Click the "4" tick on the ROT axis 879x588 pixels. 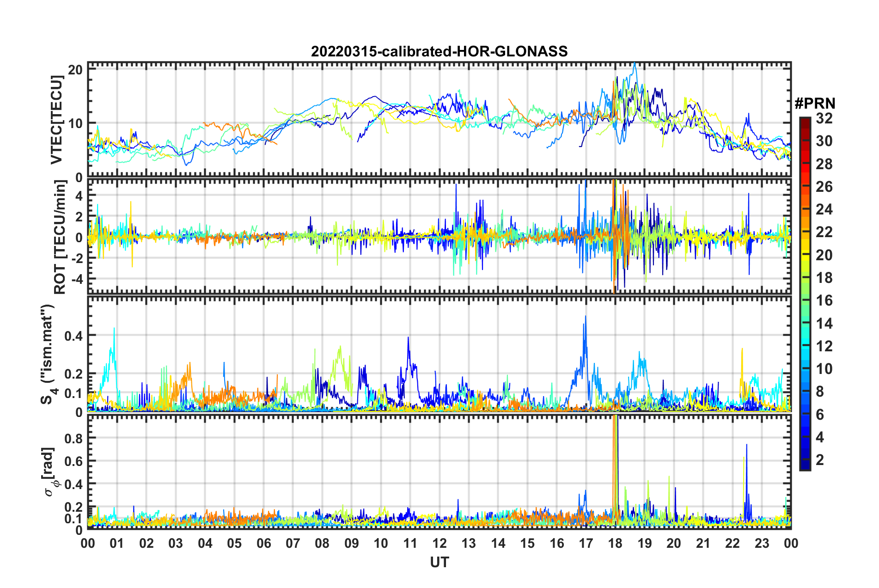click(x=79, y=196)
